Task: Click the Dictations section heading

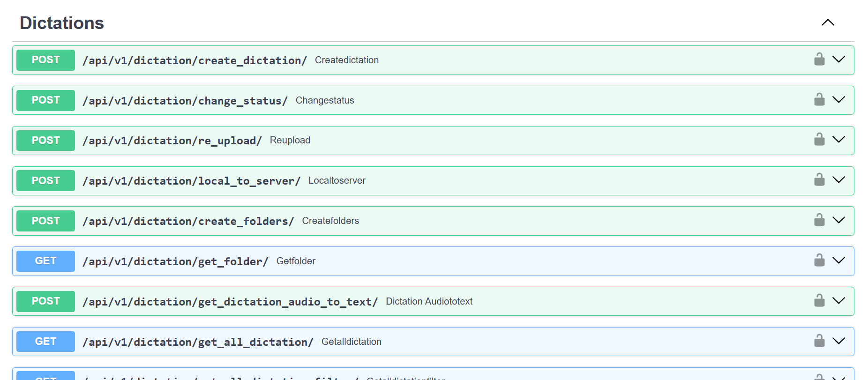Action: (x=62, y=23)
